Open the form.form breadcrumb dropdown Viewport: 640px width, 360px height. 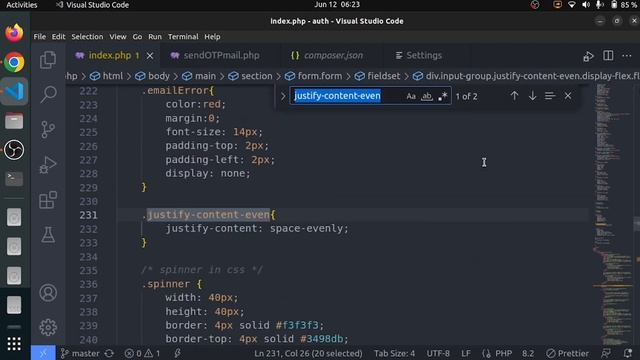point(314,76)
